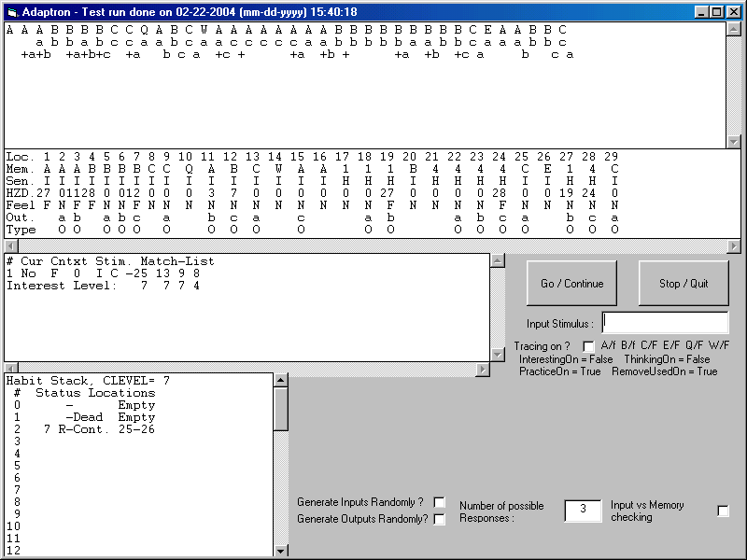Click the 'Feel' row label

(x=21, y=205)
